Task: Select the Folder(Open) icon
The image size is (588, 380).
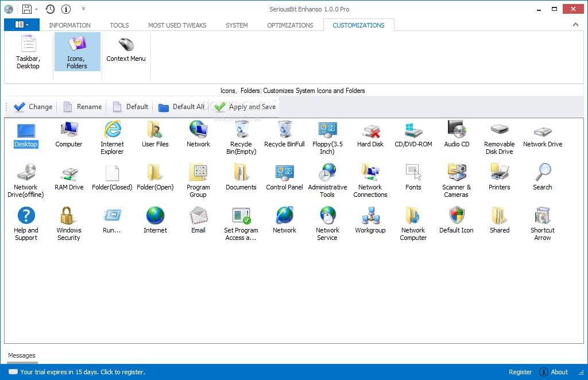Action: 155,178
